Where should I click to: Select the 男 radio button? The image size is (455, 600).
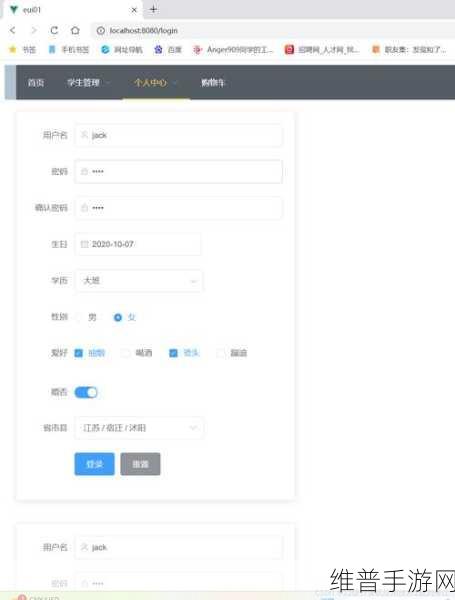tap(79, 317)
